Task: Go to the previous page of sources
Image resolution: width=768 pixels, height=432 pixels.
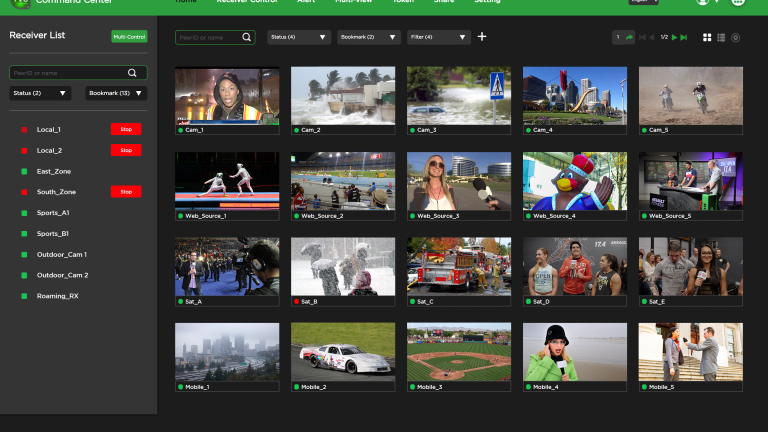Action: (x=651, y=37)
